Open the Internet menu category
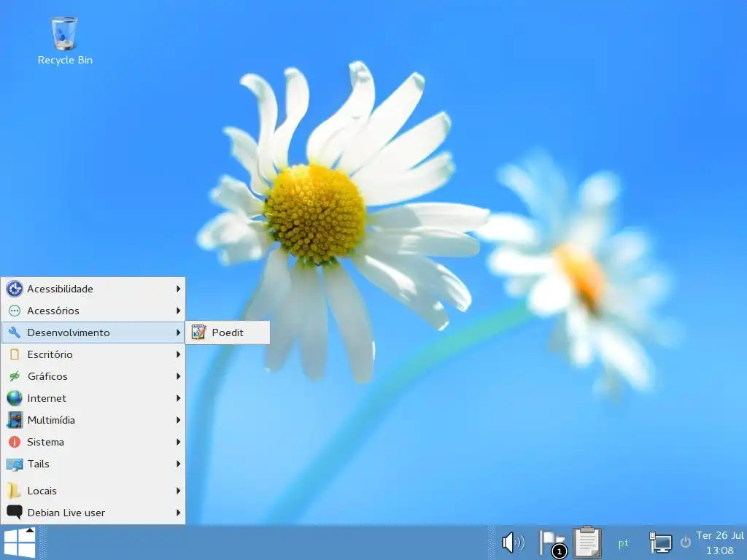The height and width of the screenshot is (560, 747). point(93,398)
